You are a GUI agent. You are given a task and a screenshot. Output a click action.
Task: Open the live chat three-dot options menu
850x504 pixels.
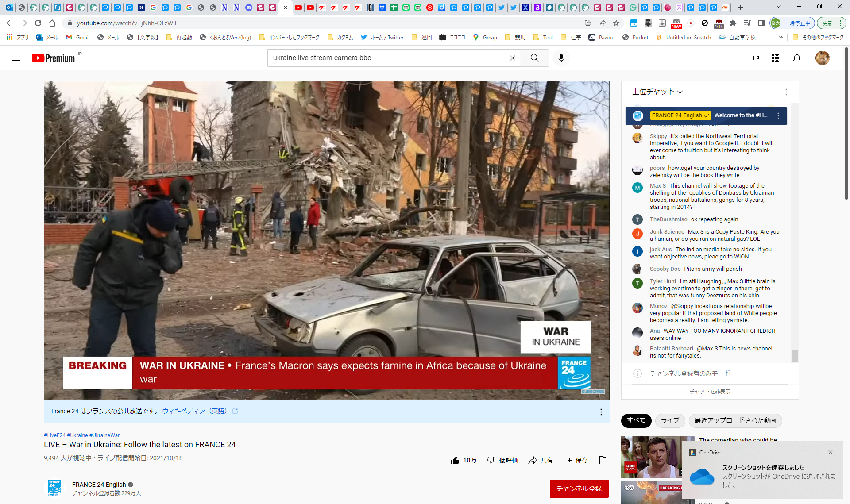coord(786,92)
